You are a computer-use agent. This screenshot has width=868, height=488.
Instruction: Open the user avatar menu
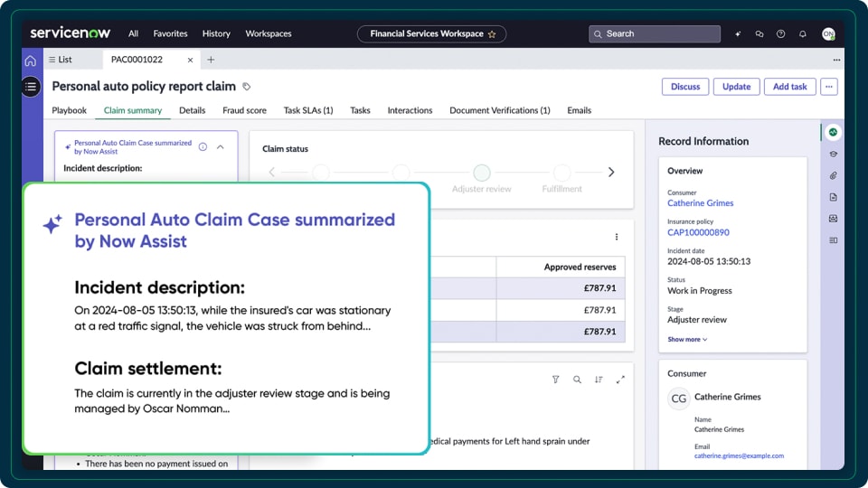click(828, 33)
